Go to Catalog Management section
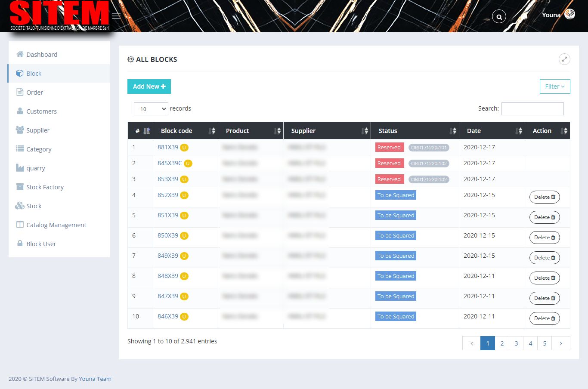Image resolution: width=588 pixels, height=389 pixels. coord(56,225)
